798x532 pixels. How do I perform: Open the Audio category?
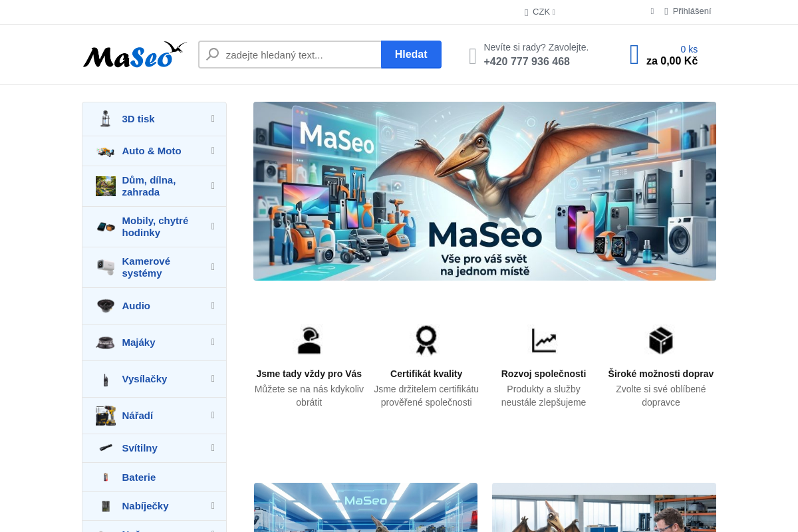pos(154,306)
